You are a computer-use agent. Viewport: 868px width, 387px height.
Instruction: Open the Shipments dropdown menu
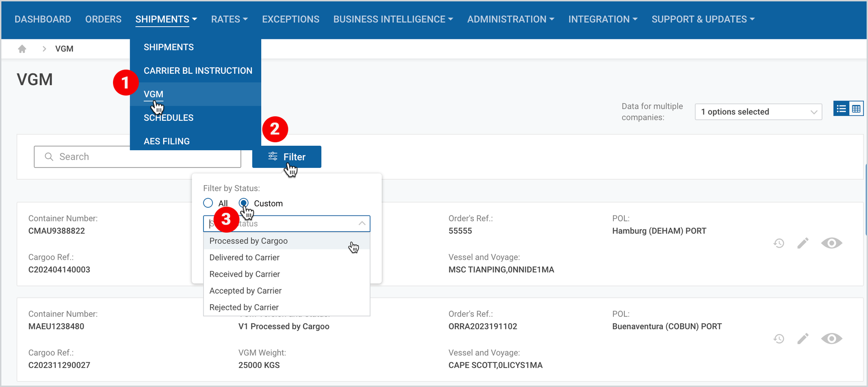click(x=166, y=19)
